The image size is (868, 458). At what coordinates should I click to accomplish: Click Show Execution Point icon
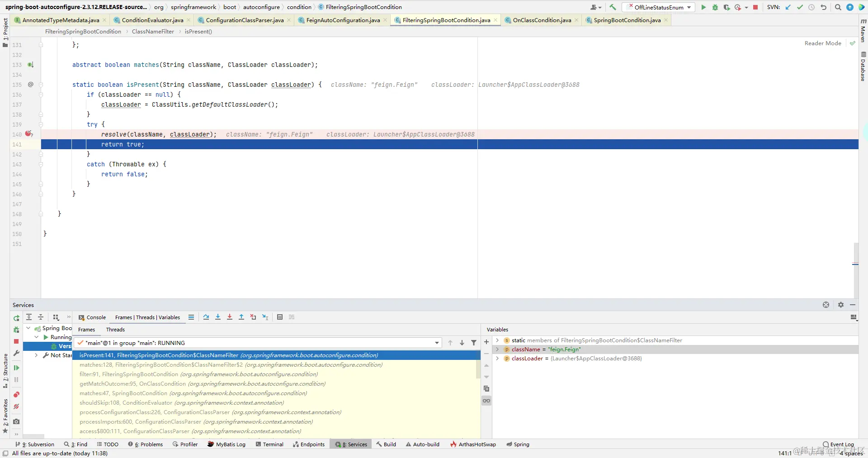191,317
